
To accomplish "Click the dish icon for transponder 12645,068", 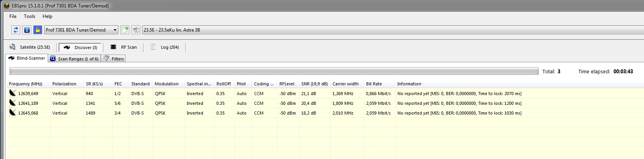I will 13,113.
